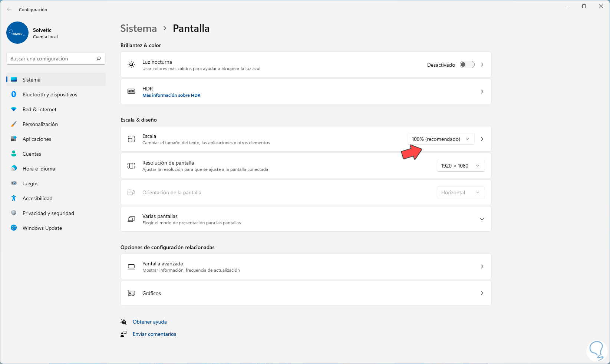Click the back arrow next to Configuración
610x364 pixels.
(x=9, y=10)
